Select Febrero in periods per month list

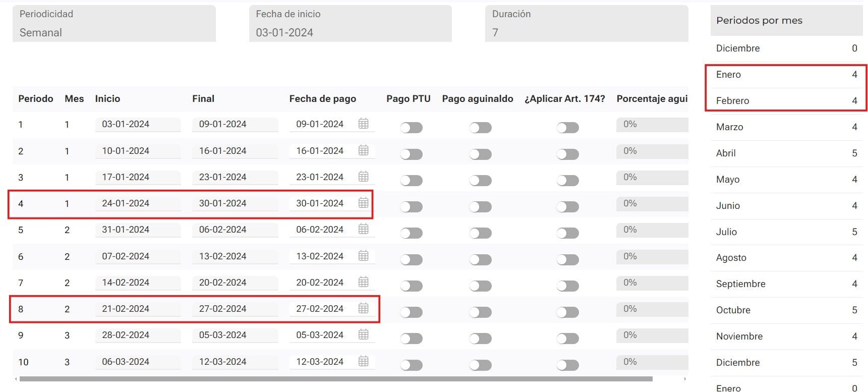(786, 101)
